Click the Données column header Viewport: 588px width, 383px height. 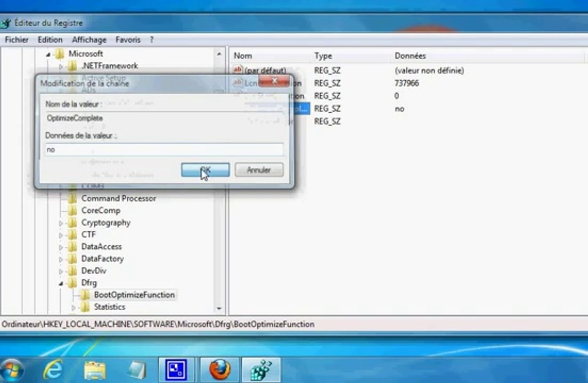coord(410,56)
